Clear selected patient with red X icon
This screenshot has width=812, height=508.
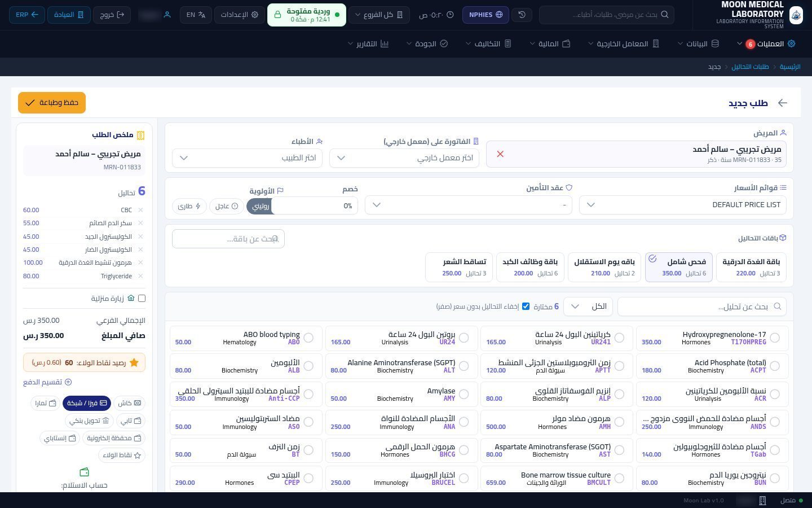pyautogui.click(x=500, y=154)
